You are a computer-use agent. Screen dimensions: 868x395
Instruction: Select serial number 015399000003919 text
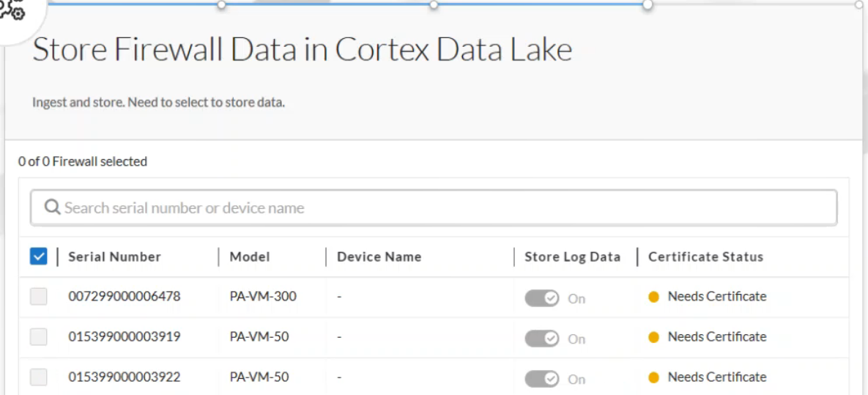click(x=124, y=337)
